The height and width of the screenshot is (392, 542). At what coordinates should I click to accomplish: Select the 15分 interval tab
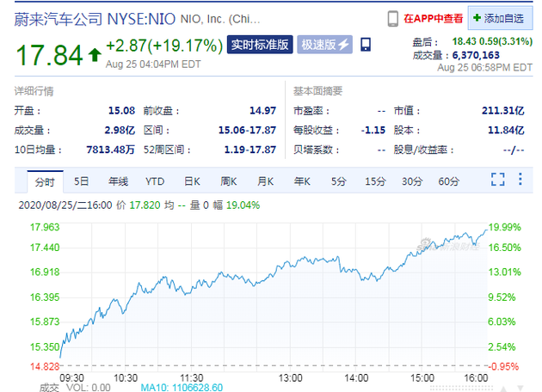click(375, 181)
